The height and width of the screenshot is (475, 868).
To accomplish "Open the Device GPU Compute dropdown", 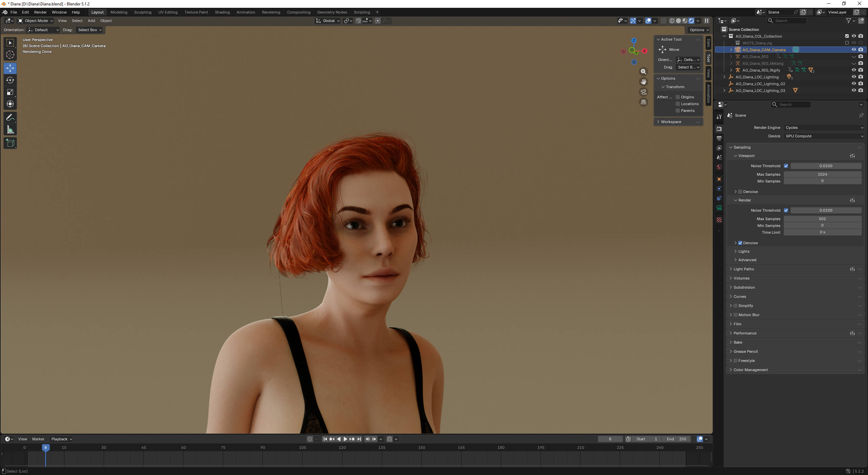I will (x=824, y=136).
